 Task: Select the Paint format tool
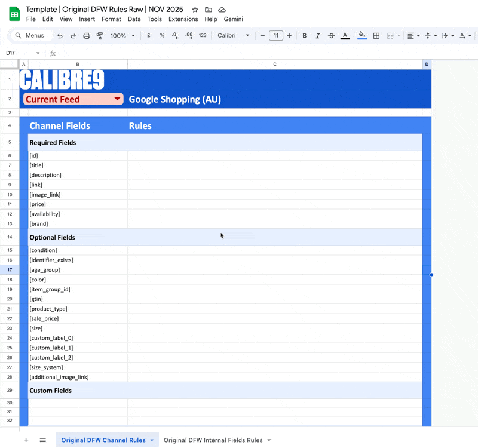100,36
